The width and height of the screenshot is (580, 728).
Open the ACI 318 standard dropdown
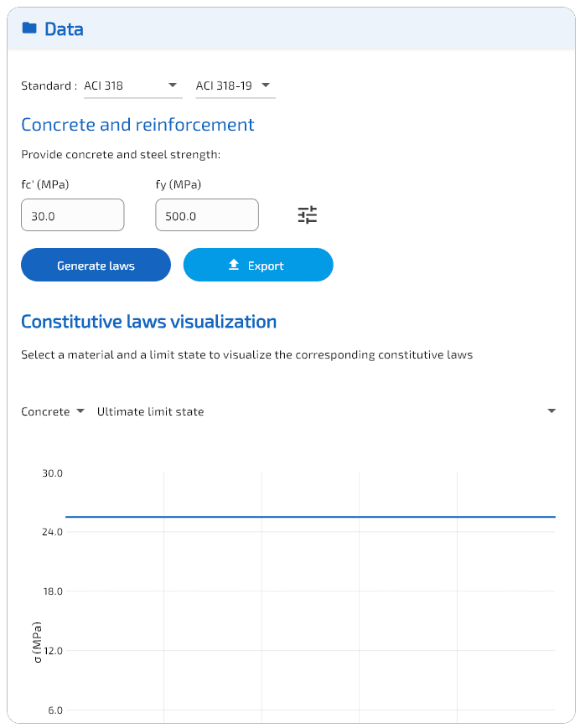click(x=132, y=85)
